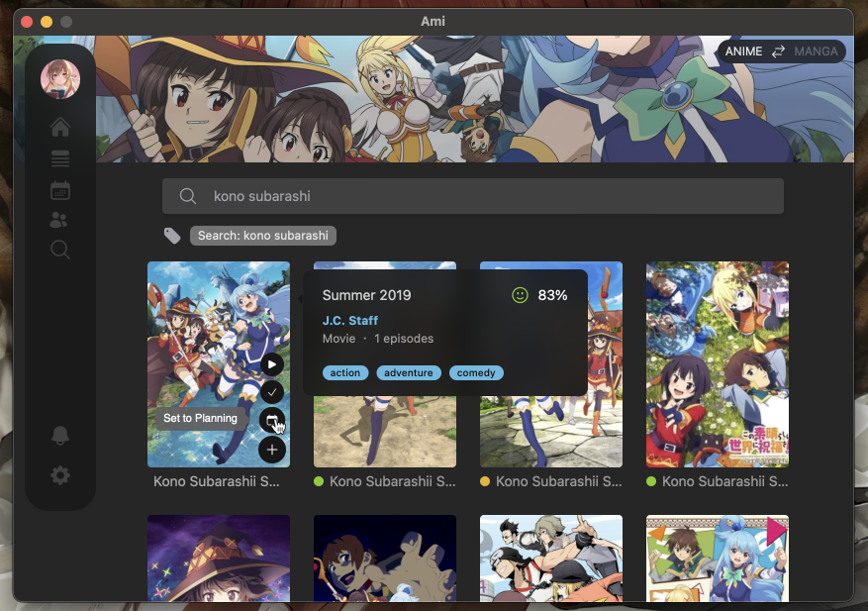The width and height of the screenshot is (868, 611).
Task: Open the white-background fighters cover in second row
Action: [551, 558]
